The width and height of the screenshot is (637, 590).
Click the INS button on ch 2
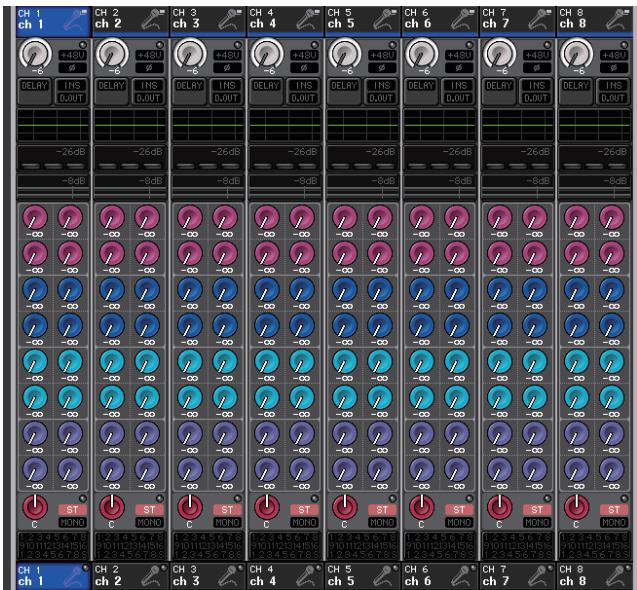point(149,86)
